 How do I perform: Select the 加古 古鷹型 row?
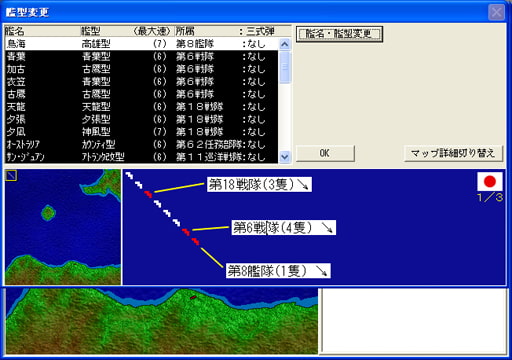coord(141,69)
